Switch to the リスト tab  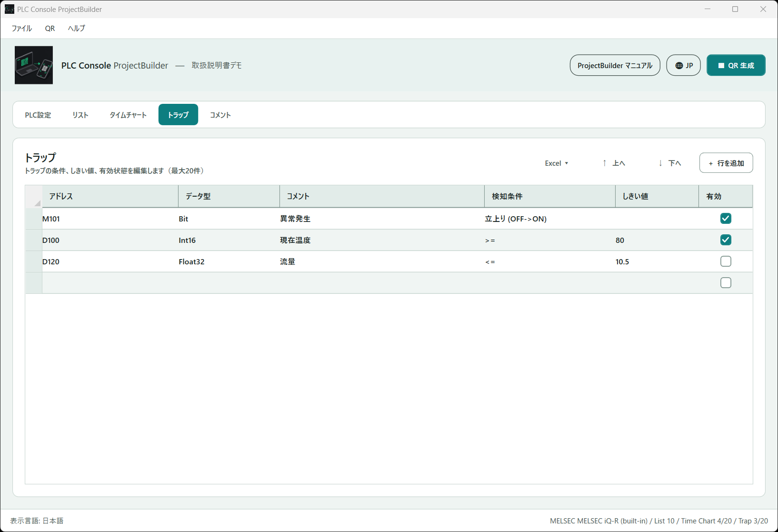click(80, 115)
